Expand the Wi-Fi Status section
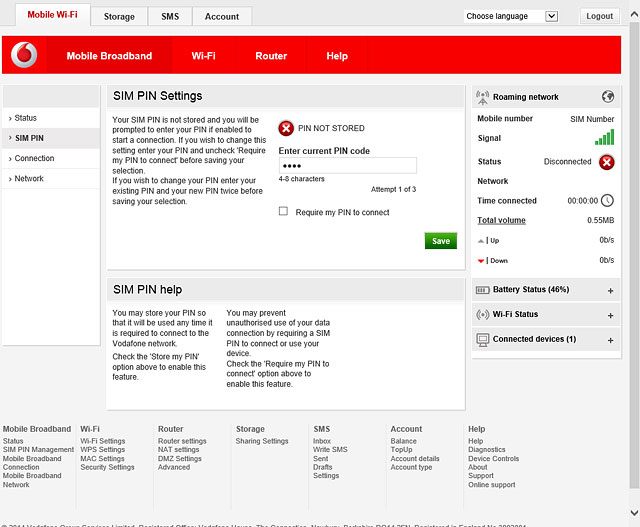This screenshot has width=640, height=527. click(610, 316)
